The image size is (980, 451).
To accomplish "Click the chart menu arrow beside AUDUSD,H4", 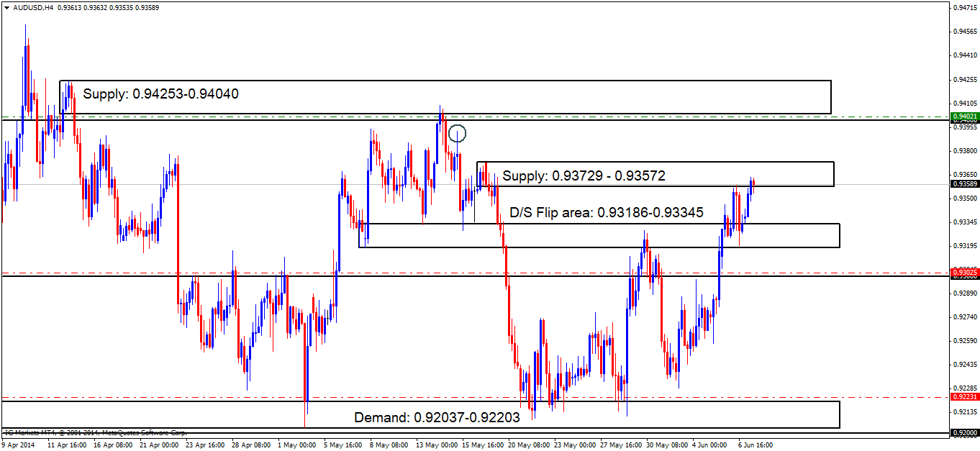I will pos(6,7).
